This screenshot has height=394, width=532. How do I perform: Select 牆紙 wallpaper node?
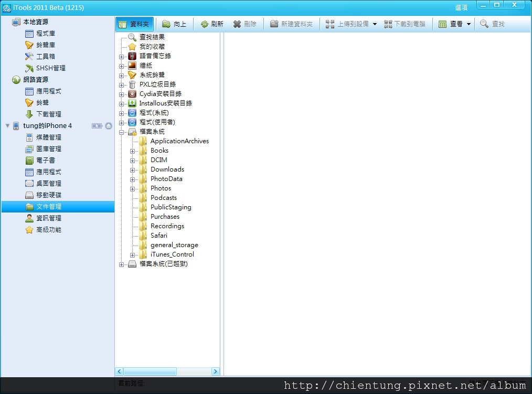click(146, 66)
